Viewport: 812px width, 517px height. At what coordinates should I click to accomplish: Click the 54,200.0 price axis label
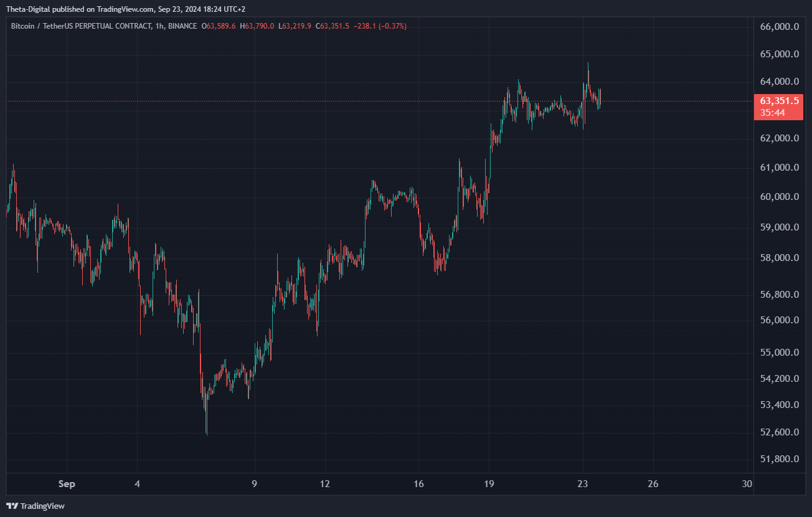pos(780,379)
